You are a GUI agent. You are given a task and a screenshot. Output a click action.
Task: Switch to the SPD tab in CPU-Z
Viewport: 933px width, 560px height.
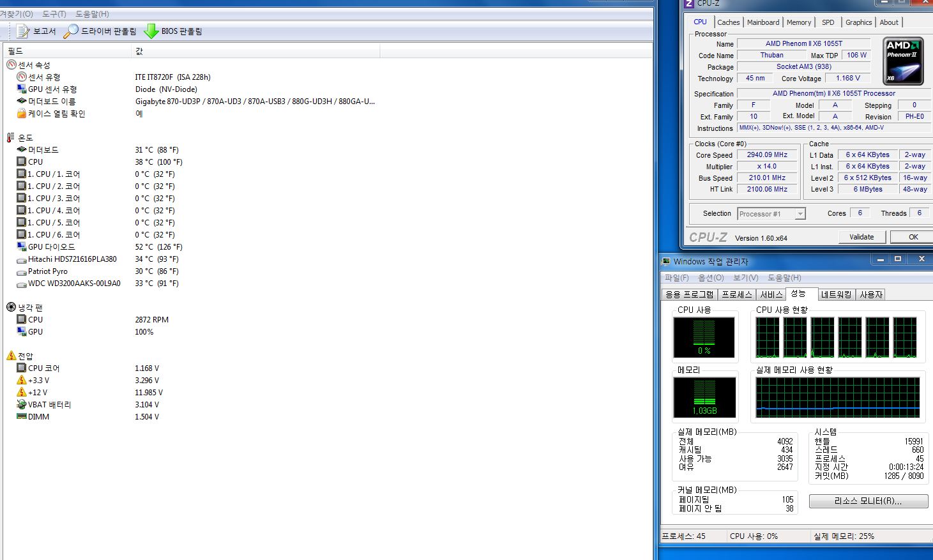click(x=828, y=22)
